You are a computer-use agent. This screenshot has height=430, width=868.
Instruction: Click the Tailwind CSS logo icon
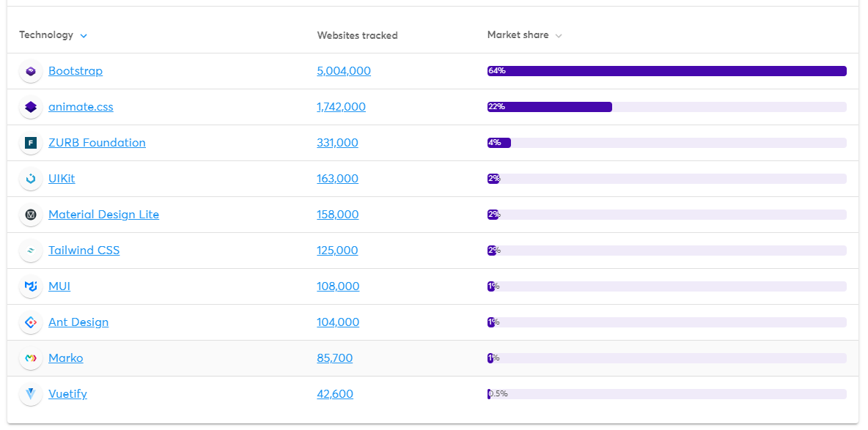tap(31, 250)
